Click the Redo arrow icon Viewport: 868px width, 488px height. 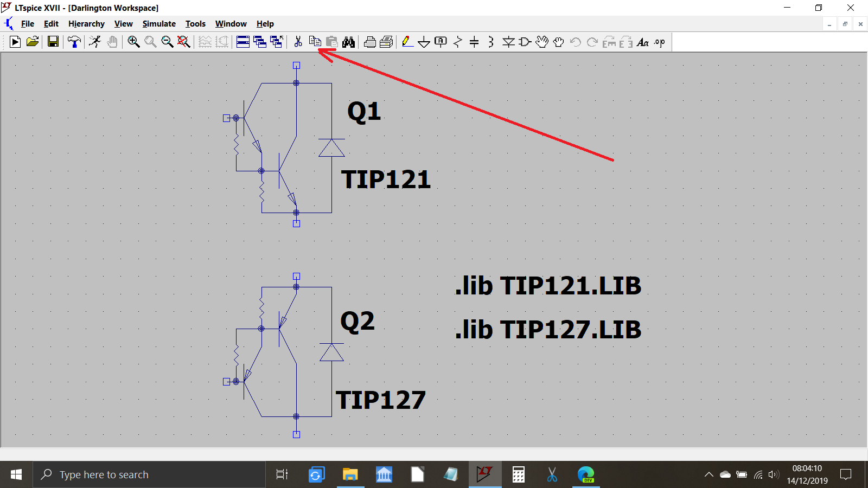pos(592,42)
